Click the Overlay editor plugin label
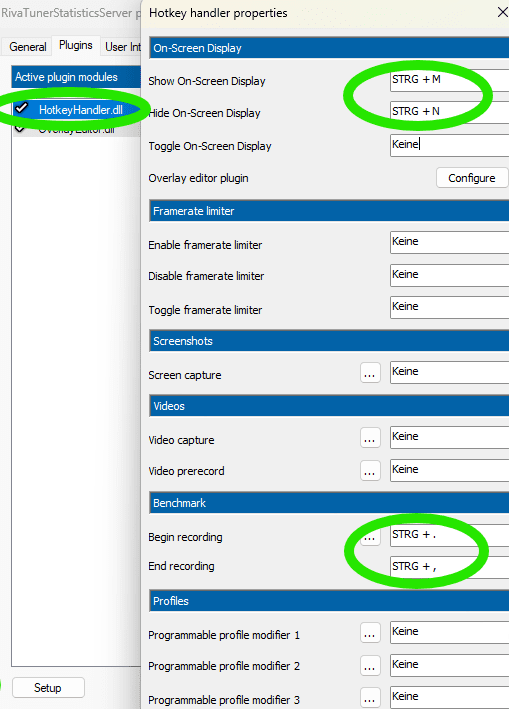509x709 pixels. [198, 178]
